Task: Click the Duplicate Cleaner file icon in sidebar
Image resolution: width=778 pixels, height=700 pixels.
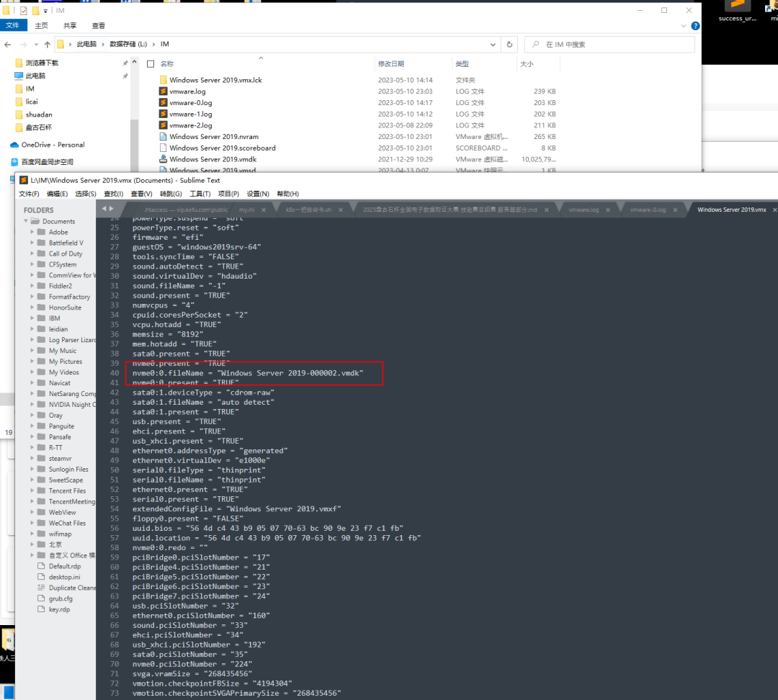Action: click(41, 588)
